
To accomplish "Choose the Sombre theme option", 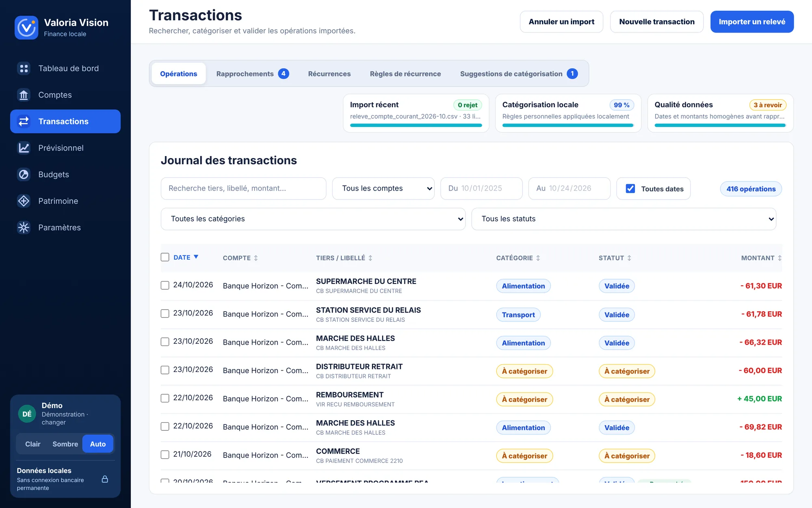I will coord(65,444).
